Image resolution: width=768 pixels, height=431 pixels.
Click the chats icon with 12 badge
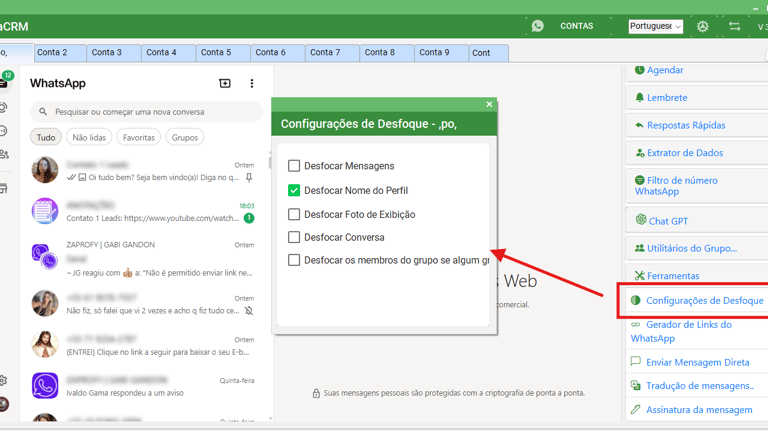coord(4,82)
